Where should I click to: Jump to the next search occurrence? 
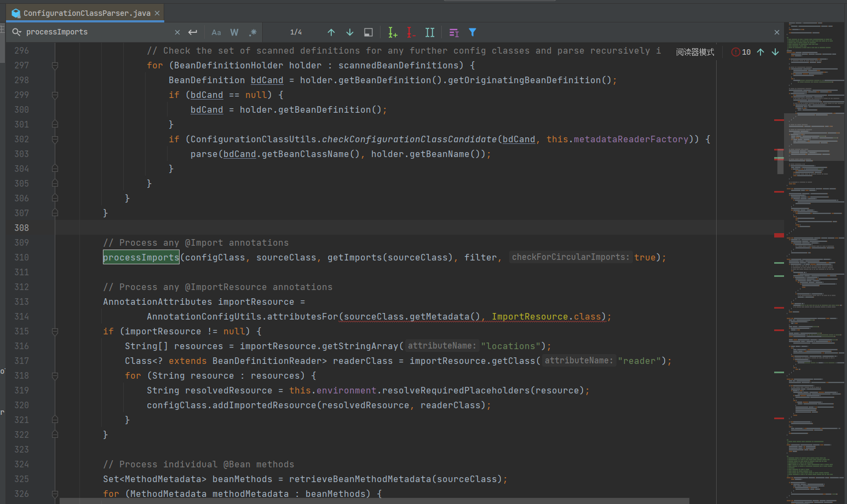pos(350,32)
